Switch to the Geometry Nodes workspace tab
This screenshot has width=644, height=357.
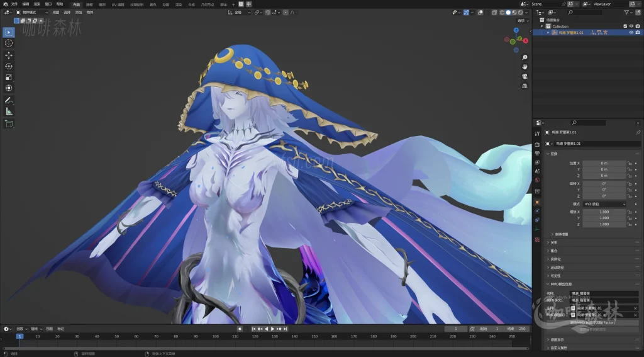[x=208, y=4]
